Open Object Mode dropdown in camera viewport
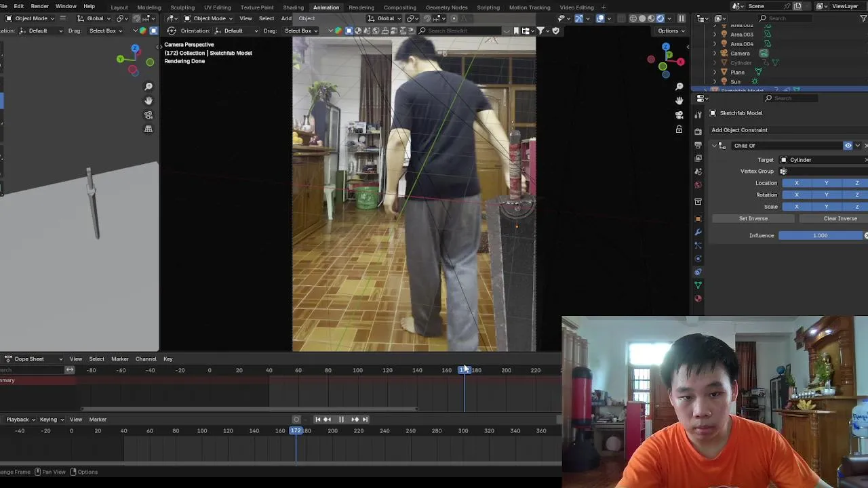868x488 pixels. pos(208,18)
